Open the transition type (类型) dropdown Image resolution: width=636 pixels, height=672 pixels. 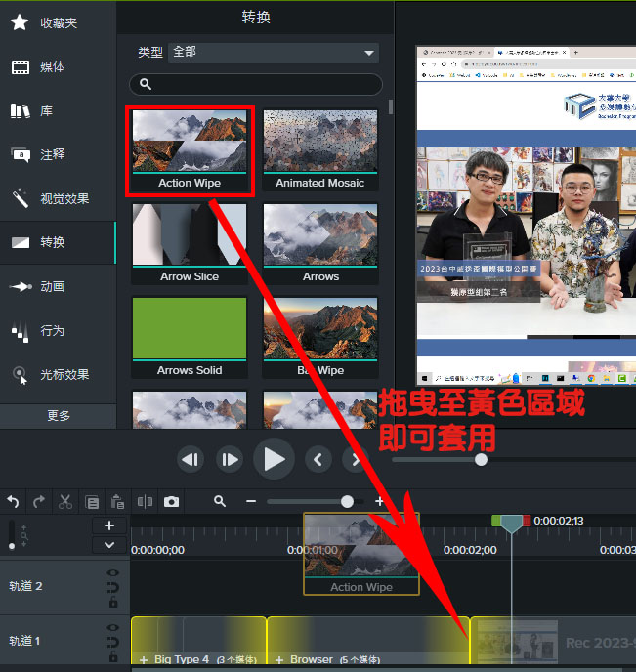pos(274,53)
